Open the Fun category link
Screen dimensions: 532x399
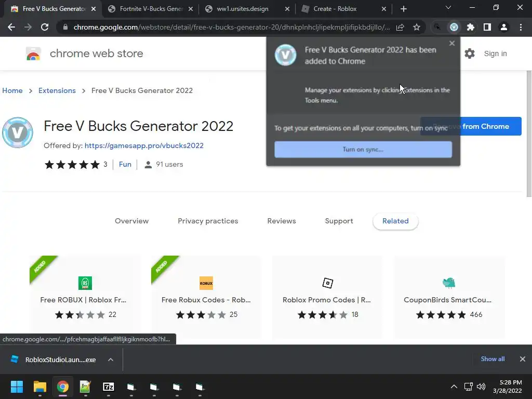[x=125, y=165]
